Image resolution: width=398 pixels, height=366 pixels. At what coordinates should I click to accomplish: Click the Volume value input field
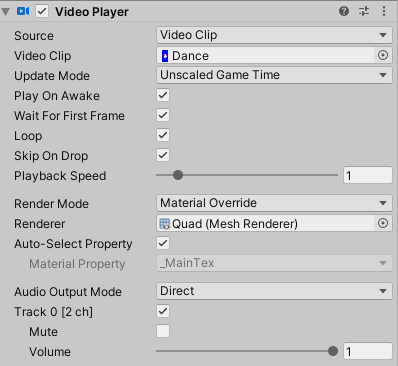(x=368, y=351)
